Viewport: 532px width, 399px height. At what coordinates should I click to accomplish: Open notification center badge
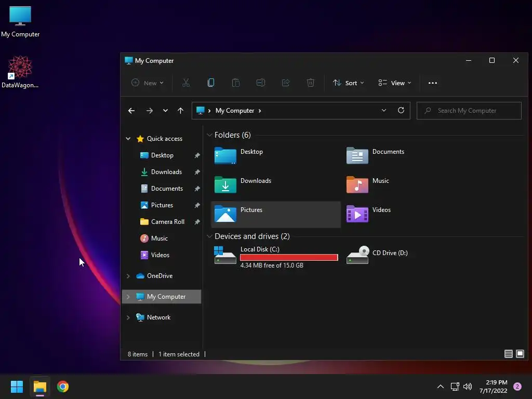[x=517, y=387]
